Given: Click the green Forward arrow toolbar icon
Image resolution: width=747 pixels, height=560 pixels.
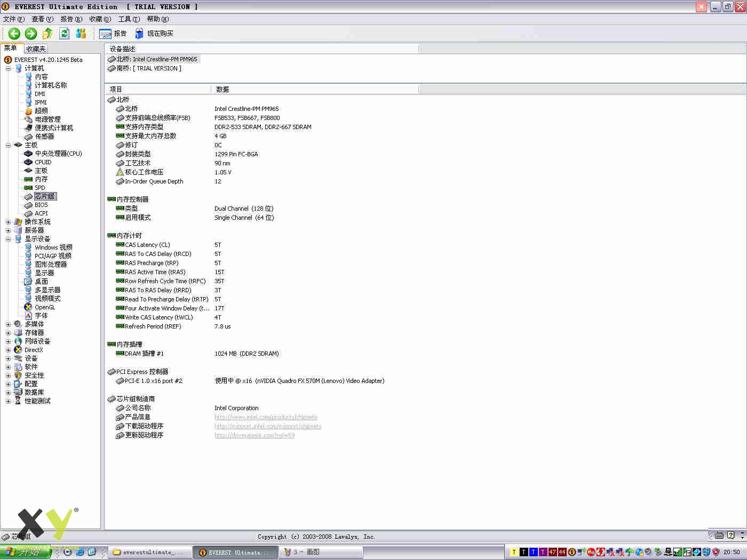Looking at the screenshot, I should (31, 34).
